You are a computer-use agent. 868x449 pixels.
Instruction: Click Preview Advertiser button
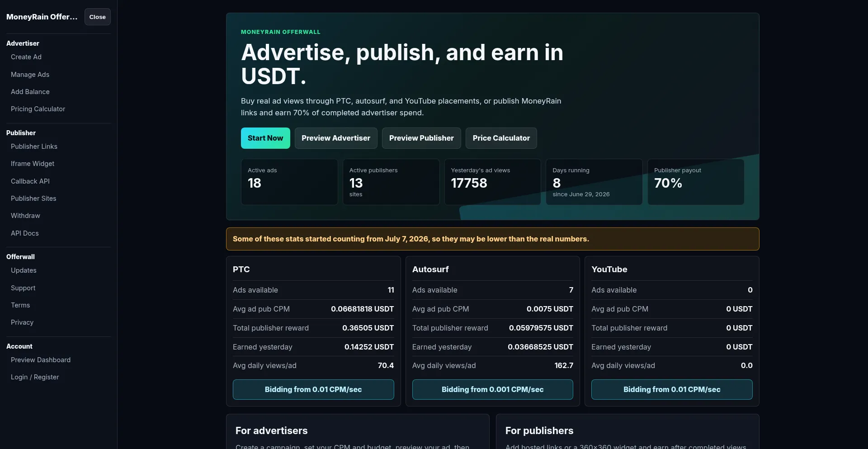[336, 138]
